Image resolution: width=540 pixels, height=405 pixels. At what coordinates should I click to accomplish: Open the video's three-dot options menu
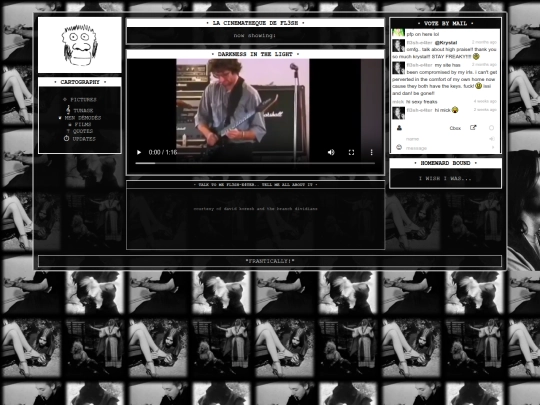371,152
